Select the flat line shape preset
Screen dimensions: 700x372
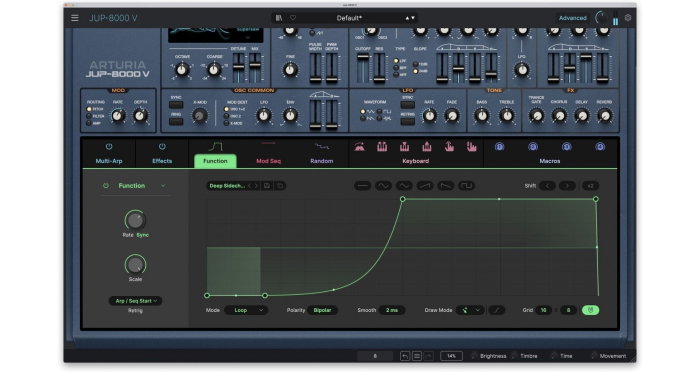pyautogui.click(x=362, y=186)
